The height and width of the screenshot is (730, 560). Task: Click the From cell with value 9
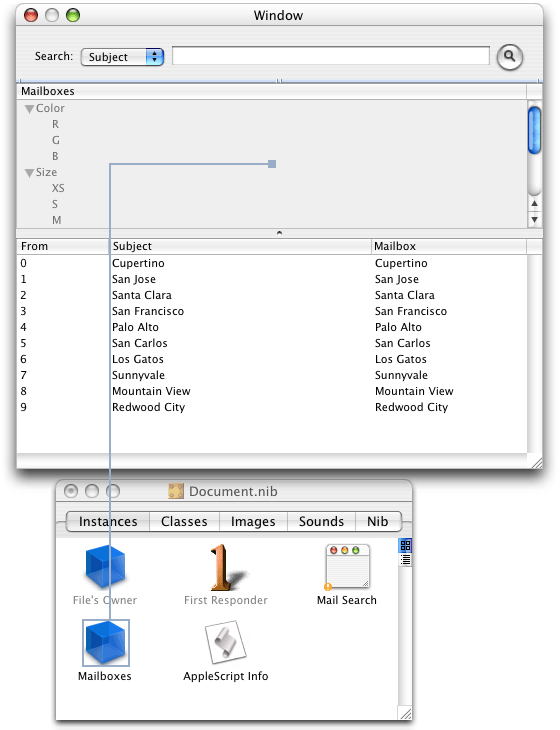coord(24,407)
